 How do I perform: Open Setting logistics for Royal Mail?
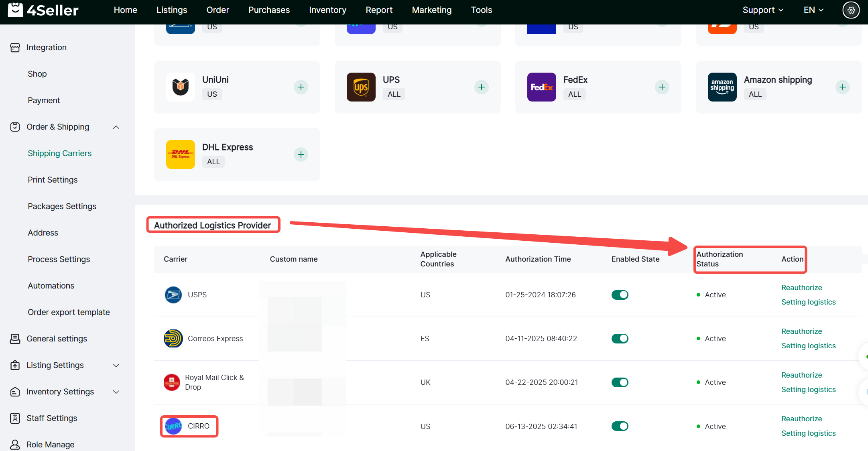pyautogui.click(x=808, y=390)
